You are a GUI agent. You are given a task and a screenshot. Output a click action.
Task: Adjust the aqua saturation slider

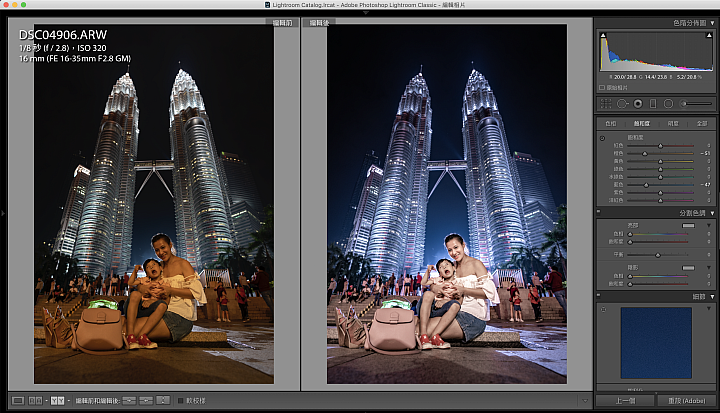[660, 177]
